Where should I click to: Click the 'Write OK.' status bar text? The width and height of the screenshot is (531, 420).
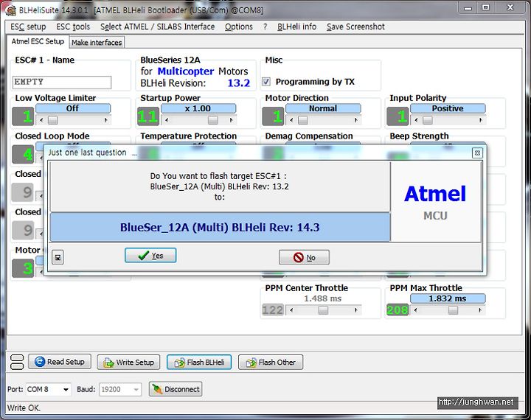point(24,407)
